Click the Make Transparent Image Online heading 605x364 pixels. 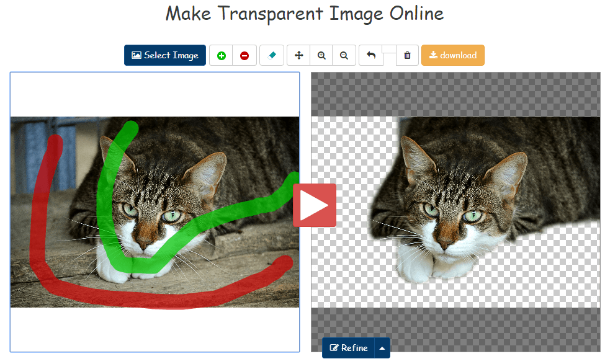(304, 14)
